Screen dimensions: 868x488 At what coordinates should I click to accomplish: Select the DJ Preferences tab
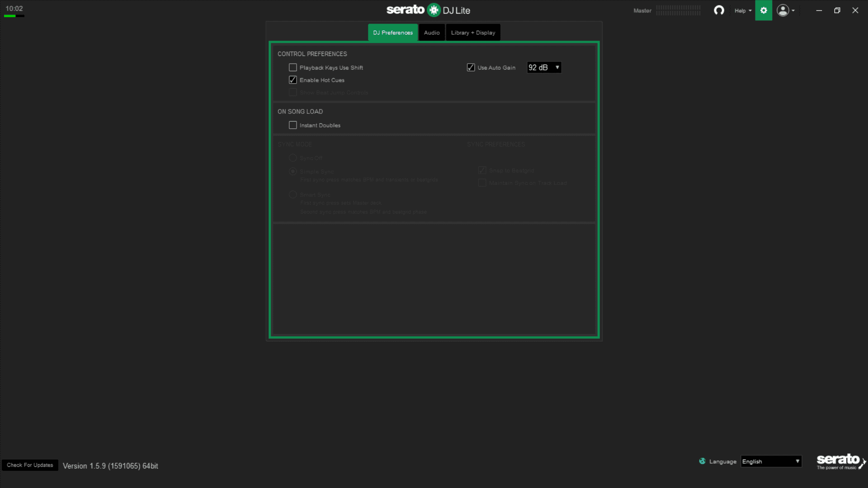pyautogui.click(x=392, y=33)
